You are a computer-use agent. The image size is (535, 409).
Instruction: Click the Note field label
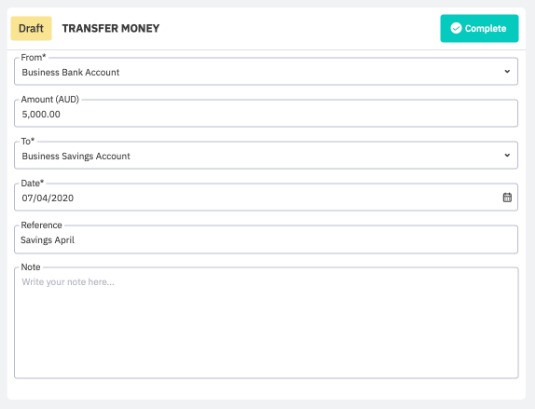tap(30, 267)
